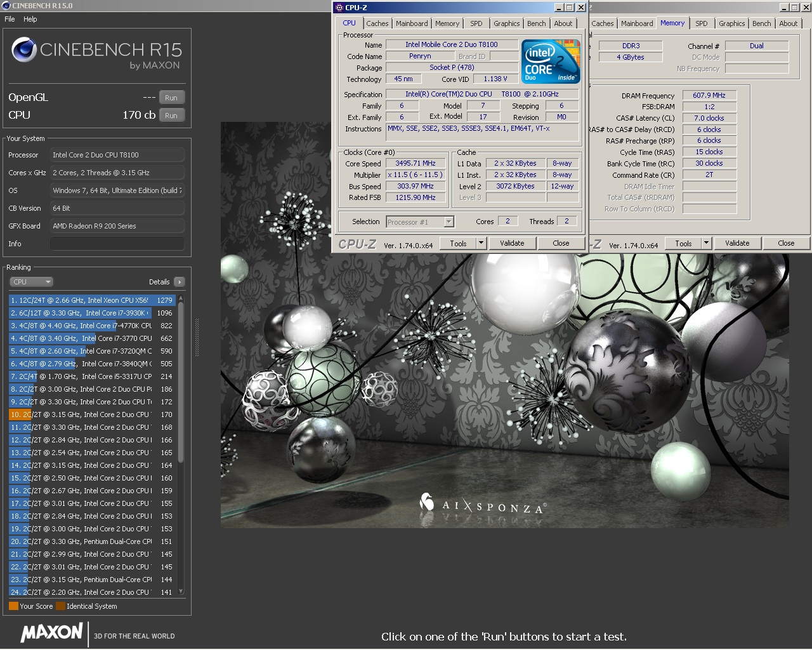This screenshot has width=812, height=650.
Task: Switch to SPD tab in rear CPU-Z
Action: (x=702, y=23)
